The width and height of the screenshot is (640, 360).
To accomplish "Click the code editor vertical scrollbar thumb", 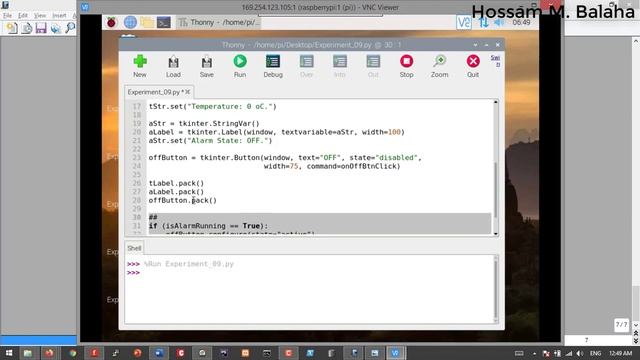I will tap(496, 190).
